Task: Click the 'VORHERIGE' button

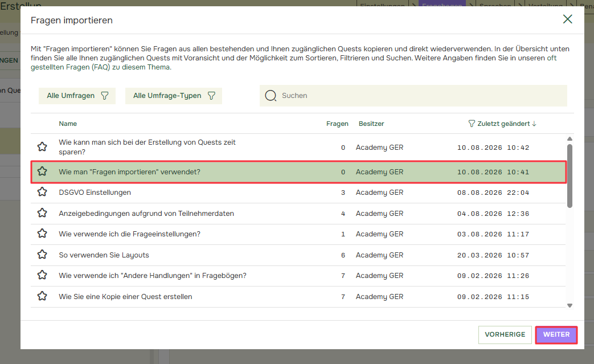Action: click(x=505, y=335)
